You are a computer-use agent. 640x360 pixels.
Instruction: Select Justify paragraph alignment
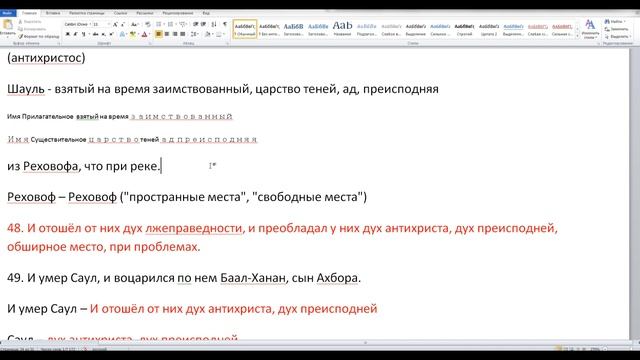[x=182, y=34]
